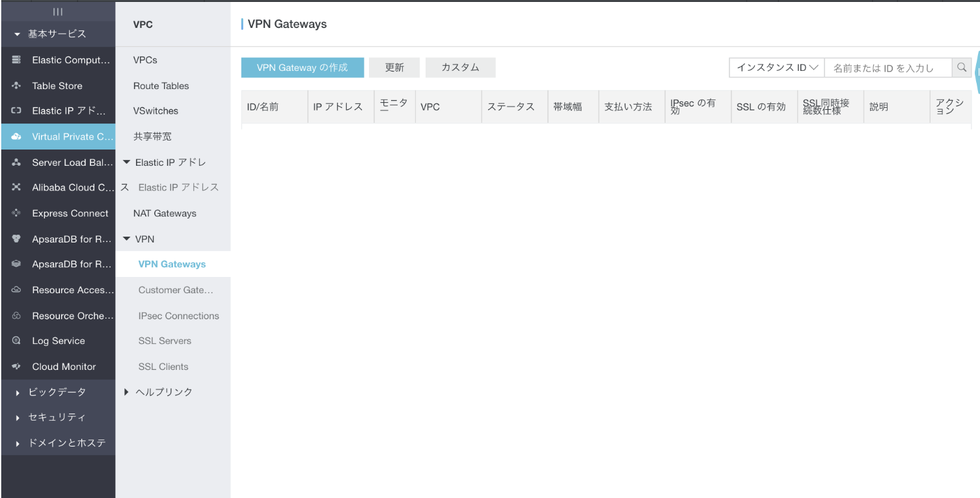The height and width of the screenshot is (498, 980).
Task: Open Cloud Monitor link
Action: pyautogui.click(x=64, y=367)
